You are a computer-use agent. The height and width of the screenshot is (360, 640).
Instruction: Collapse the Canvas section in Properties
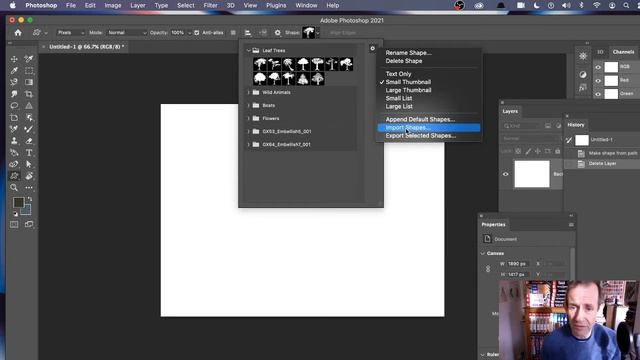(x=483, y=253)
